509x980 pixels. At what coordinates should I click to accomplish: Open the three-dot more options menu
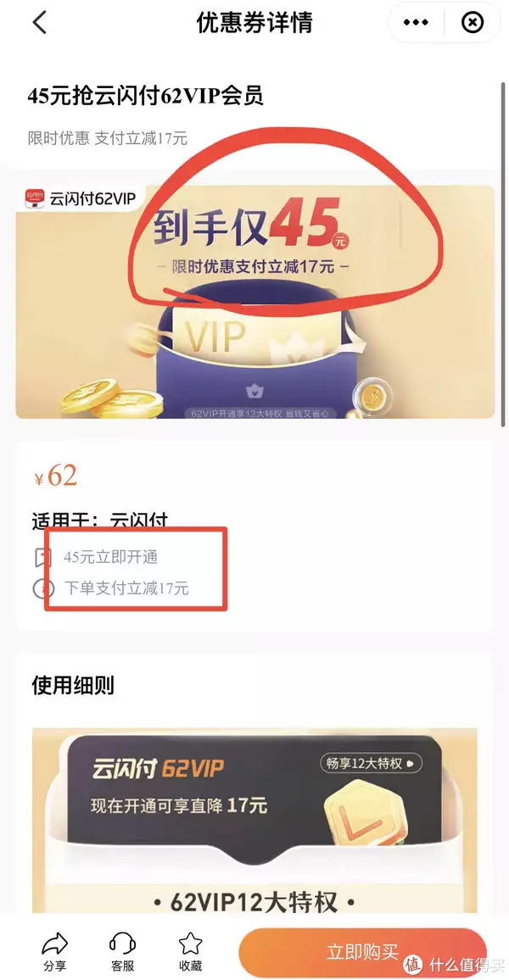pyautogui.click(x=416, y=23)
